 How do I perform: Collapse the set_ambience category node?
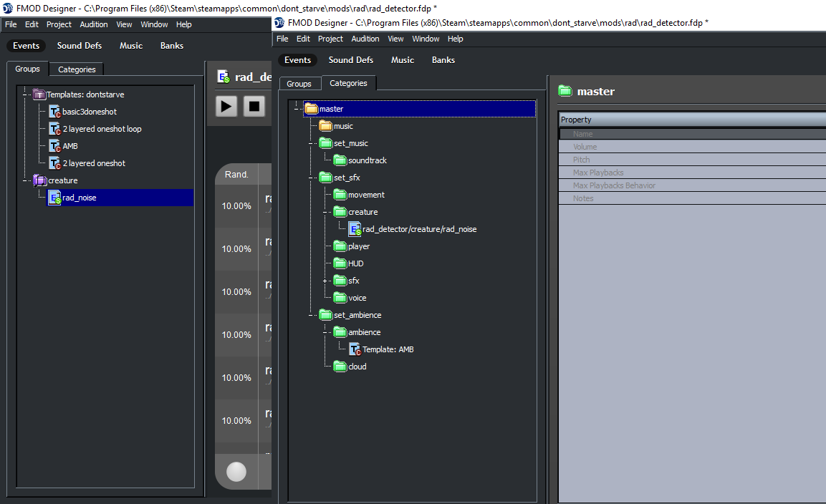pyautogui.click(x=310, y=315)
